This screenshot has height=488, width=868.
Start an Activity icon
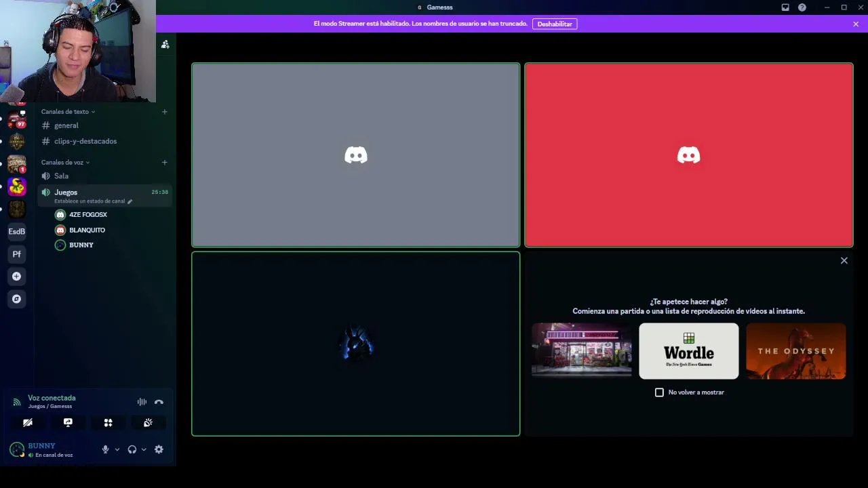(x=108, y=423)
